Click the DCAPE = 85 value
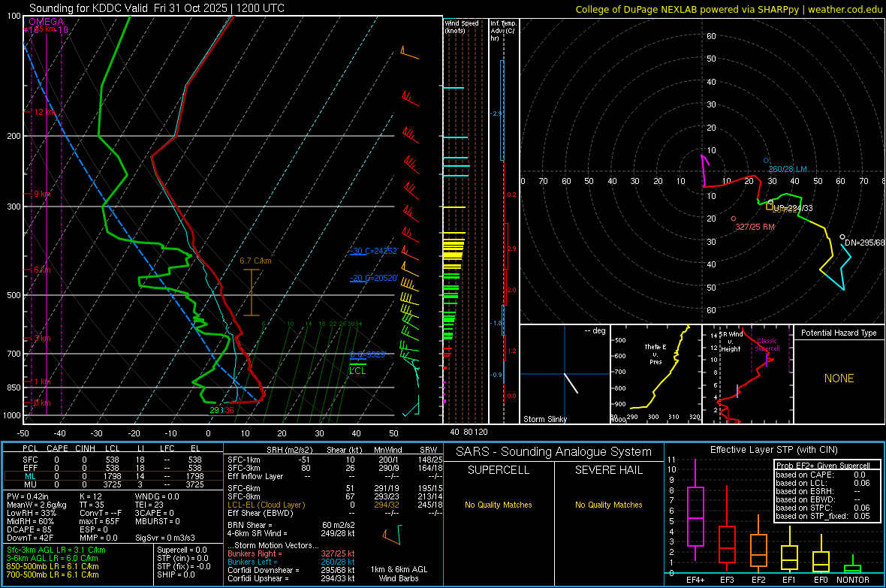The image size is (886, 588). tap(29, 529)
